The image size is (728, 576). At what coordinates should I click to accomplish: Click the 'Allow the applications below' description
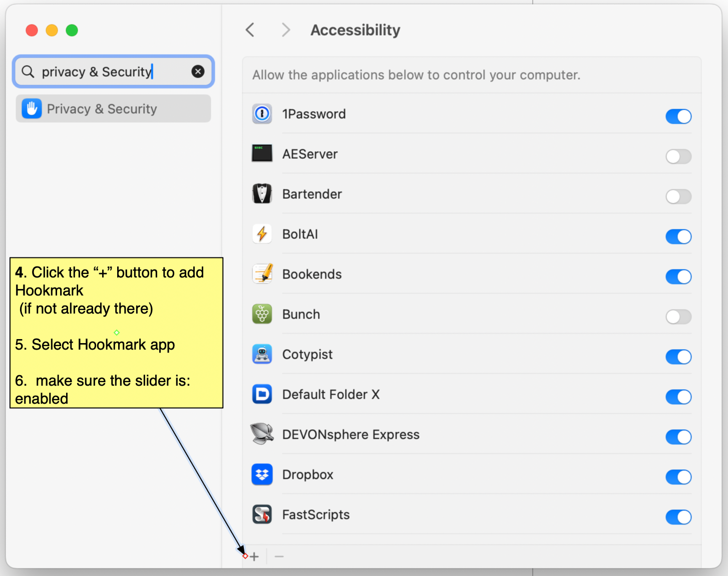point(416,75)
